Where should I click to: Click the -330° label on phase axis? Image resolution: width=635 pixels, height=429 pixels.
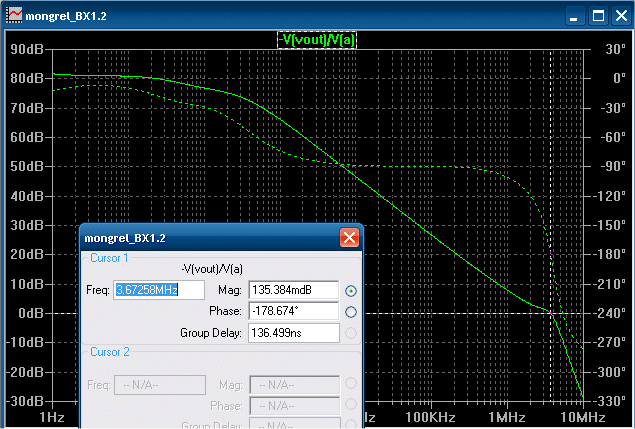(609, 401)
